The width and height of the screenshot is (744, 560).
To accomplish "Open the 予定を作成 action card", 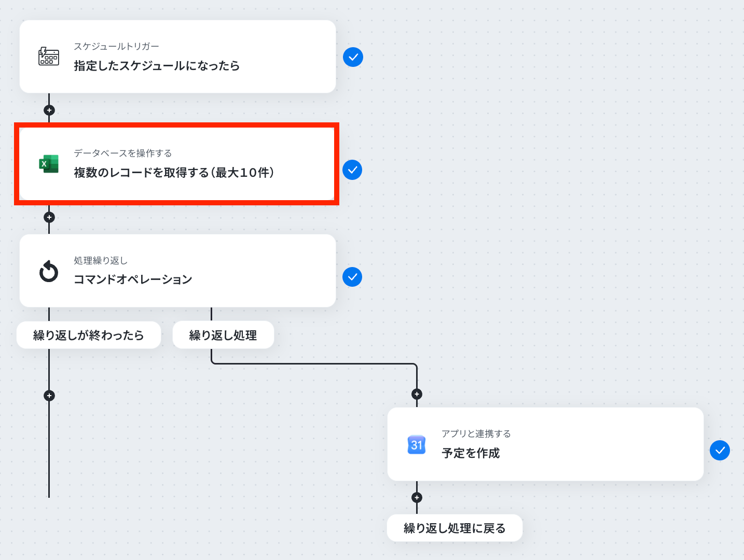I will [545, 444].
